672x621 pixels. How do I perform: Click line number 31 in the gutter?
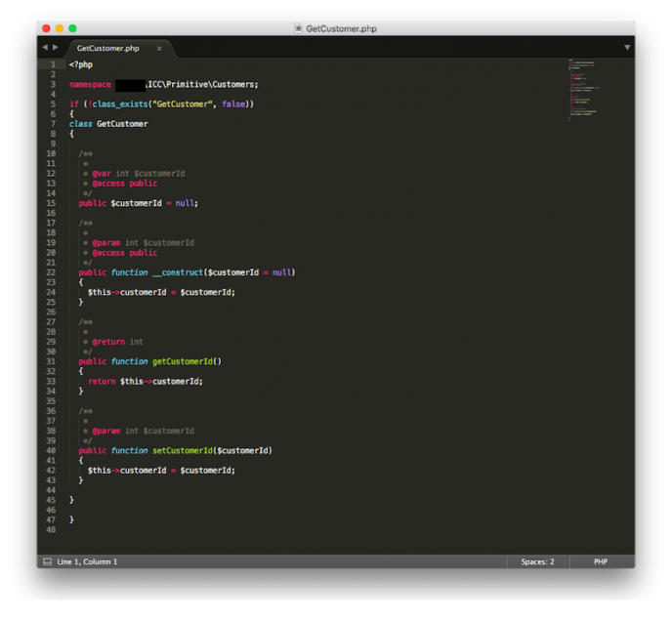pos(51,361)
